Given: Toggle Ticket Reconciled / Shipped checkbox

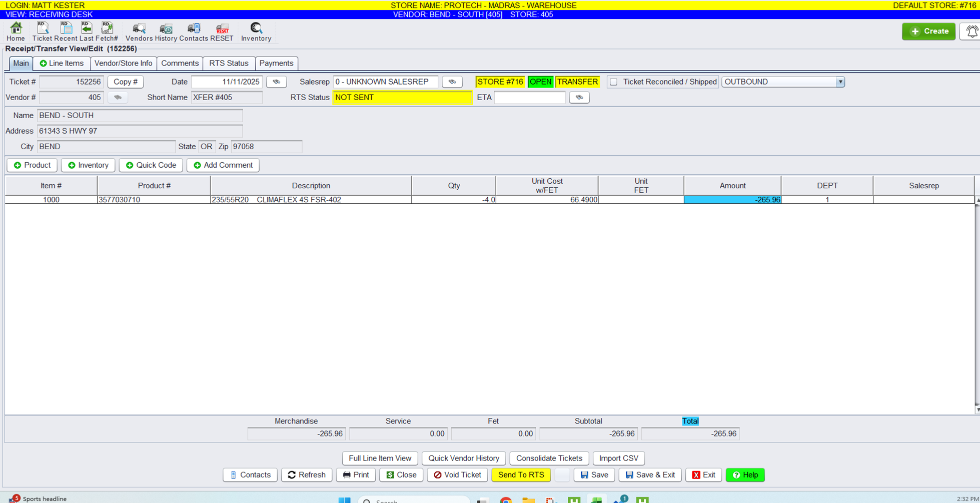Looking at the screenshot, I should [613, 82].
